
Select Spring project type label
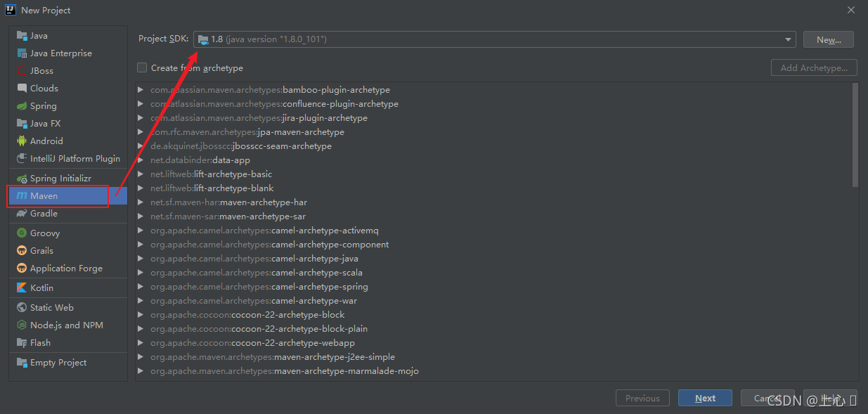point(44,105)
